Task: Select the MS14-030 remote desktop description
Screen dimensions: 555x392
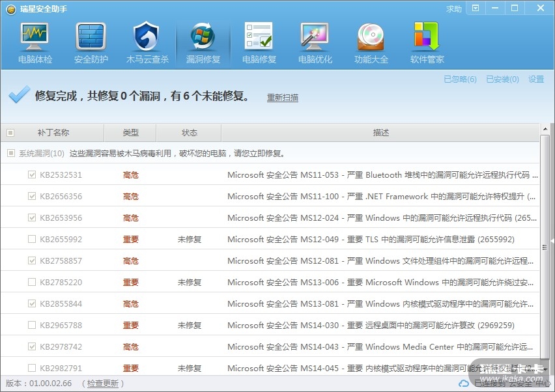Action: 371,326
